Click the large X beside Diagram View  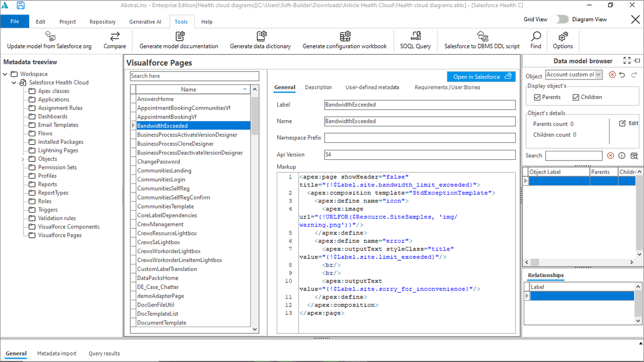click(x=635, y=20)
